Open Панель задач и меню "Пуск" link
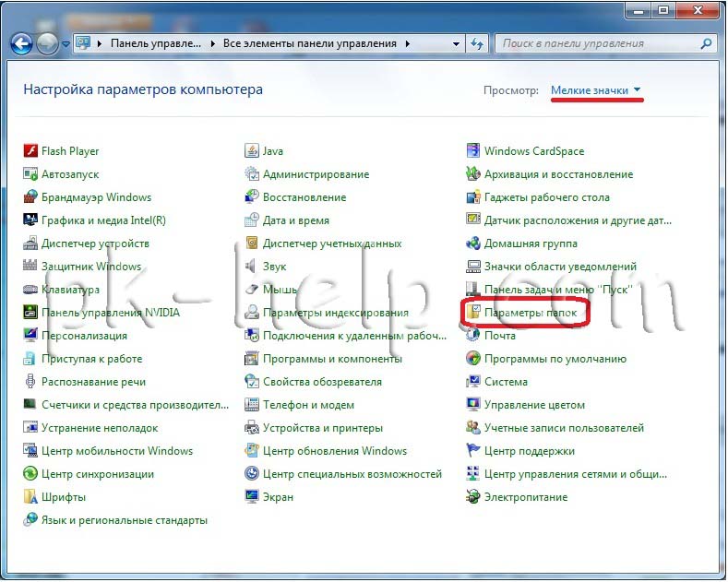 (x=558, y=290)
